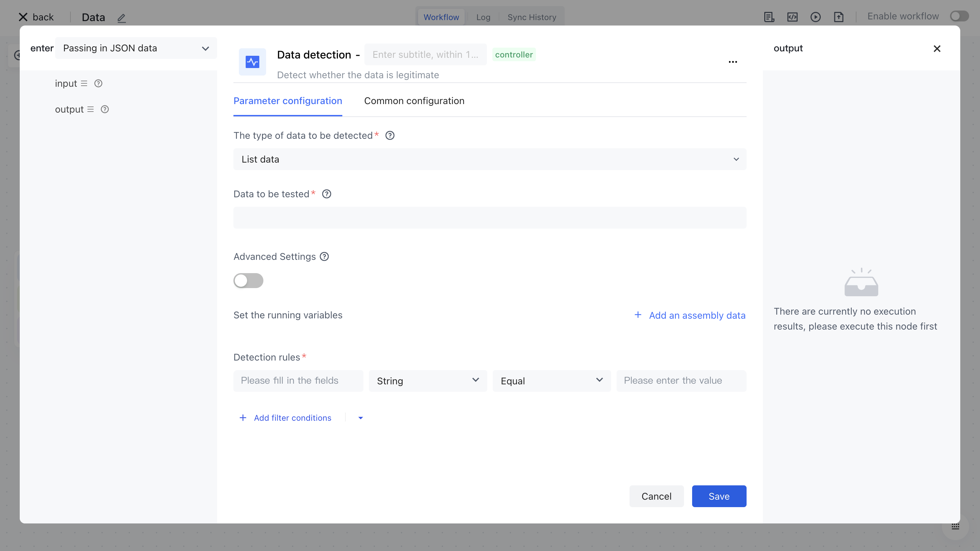Switch to the Log tab

coord(483,17)
